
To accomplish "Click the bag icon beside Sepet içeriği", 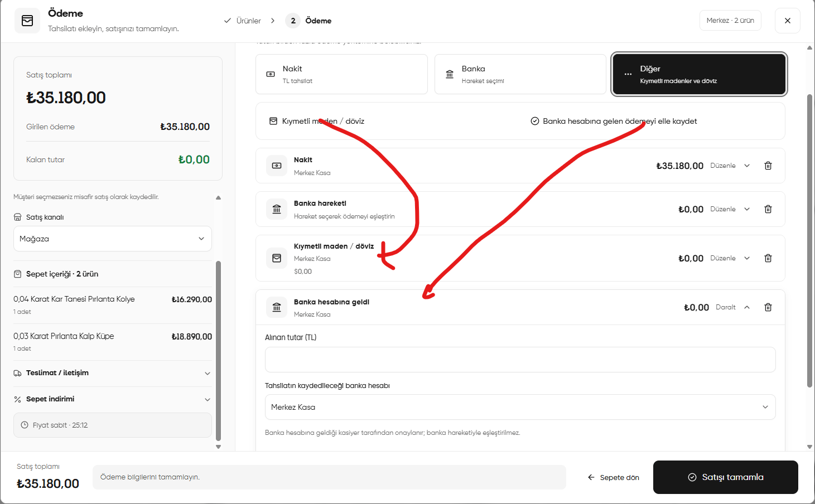I will tap(18, 274).
